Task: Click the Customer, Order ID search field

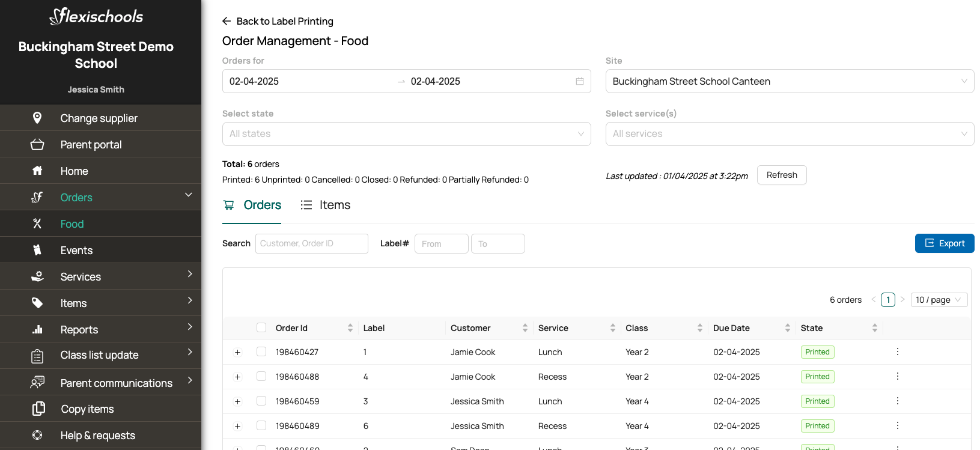Action: (311, 243)
